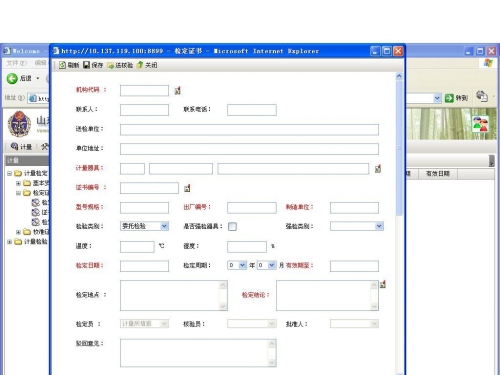Open picker icon beside 检定结论 textbox
Viewport: 500px width, 375px height.
(x=383, y=284)
